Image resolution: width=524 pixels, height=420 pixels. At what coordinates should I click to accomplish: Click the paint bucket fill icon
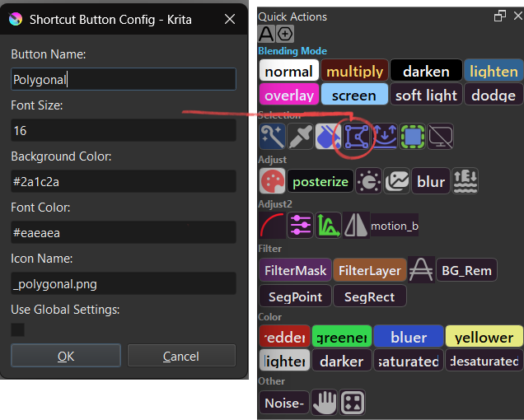[328, 137]
